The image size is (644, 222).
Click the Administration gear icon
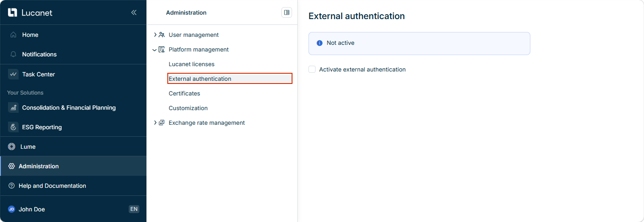click(12, 166)
